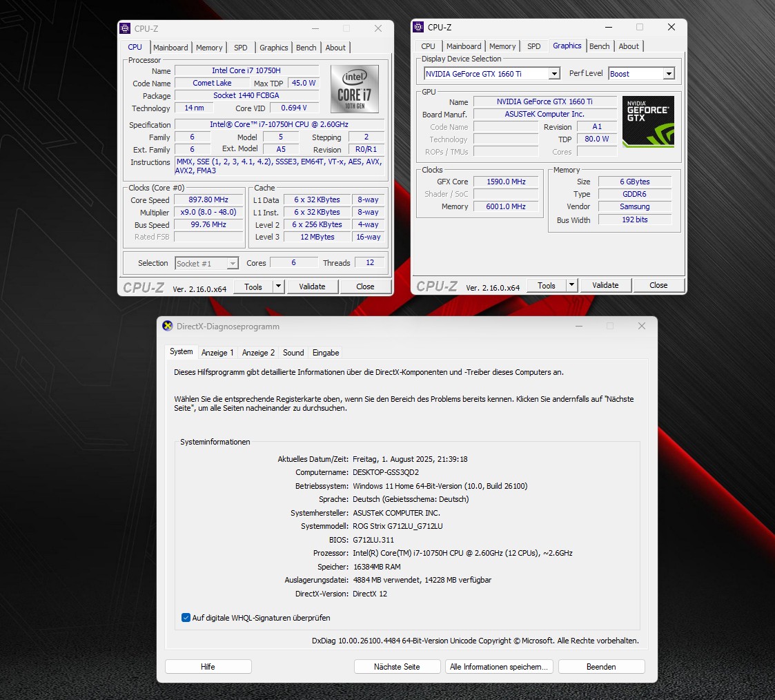Screen dimensions: 775x700
Task: Click Validate button in right CPU-Z window
Action: (605, 285)
